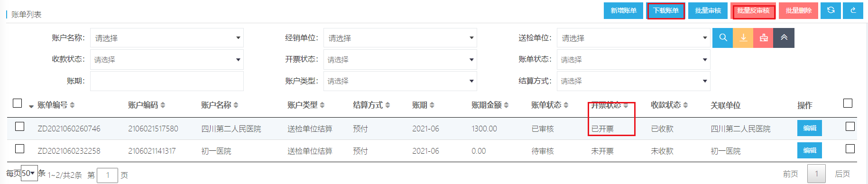The height and width of the screenshot is (184, 868).
Task: Check the box for bill ZD2021060260746
Action: (x=19, y=127)
